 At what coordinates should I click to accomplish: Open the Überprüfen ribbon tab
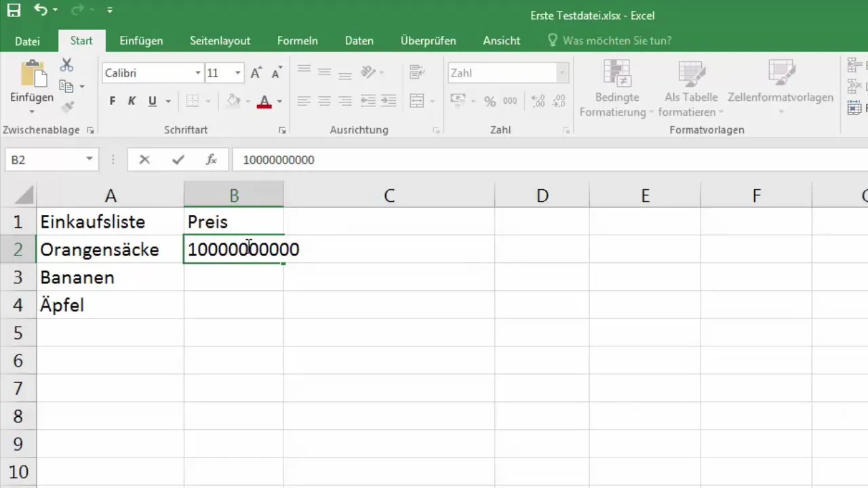[428, 41]
